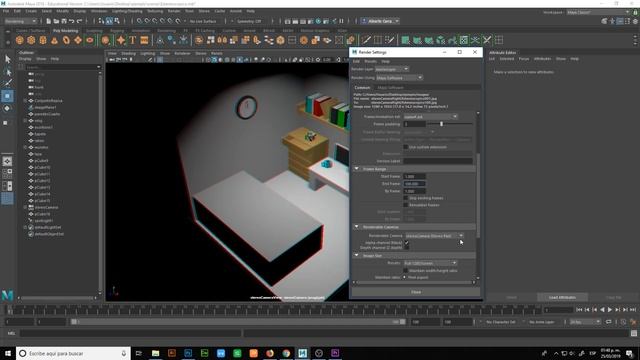Open the Renderable Camera dropdown

[x=434, y=236]
